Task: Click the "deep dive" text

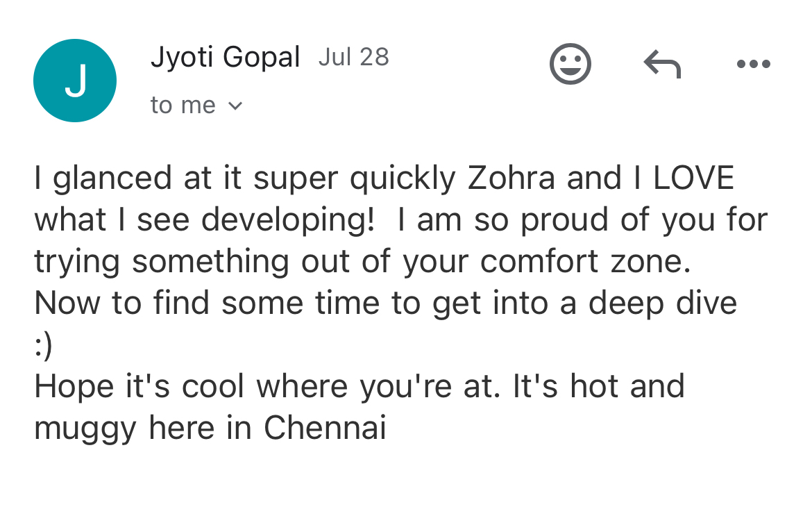Action: [662, 303]
